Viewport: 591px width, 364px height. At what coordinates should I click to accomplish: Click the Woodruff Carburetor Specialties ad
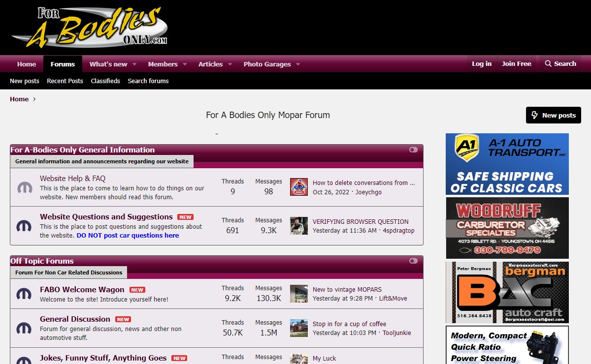507,228
